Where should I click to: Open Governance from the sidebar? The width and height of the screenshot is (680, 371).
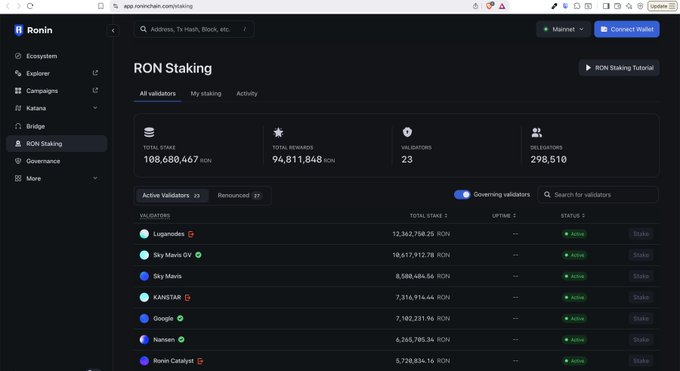click(x=43, y=161)
